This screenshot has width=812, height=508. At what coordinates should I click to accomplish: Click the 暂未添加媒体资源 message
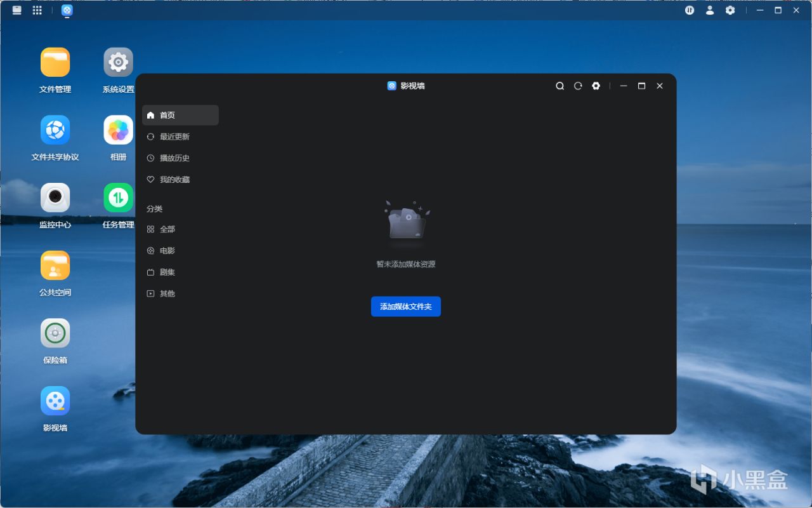pyautogui.click(x=406, y=264)
